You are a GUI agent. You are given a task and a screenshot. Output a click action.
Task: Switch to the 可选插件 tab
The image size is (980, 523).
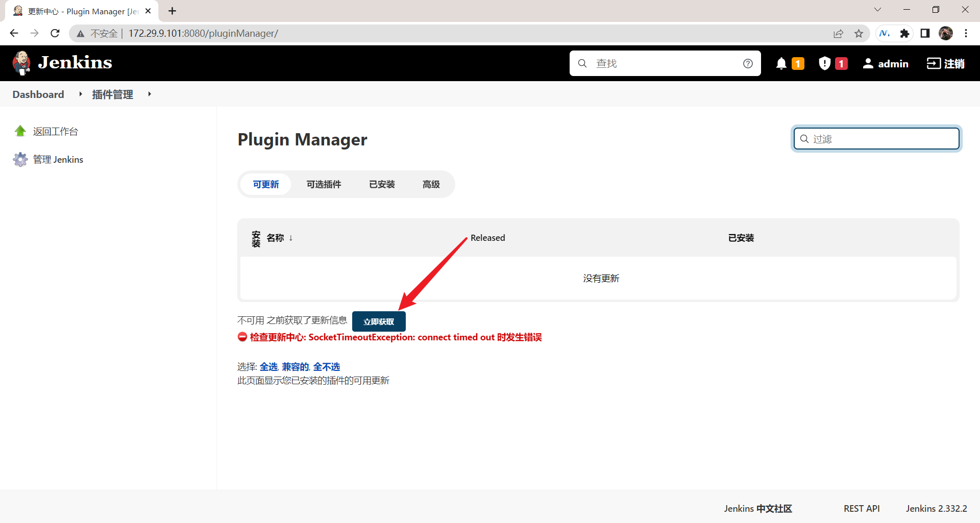click(324, 184)
